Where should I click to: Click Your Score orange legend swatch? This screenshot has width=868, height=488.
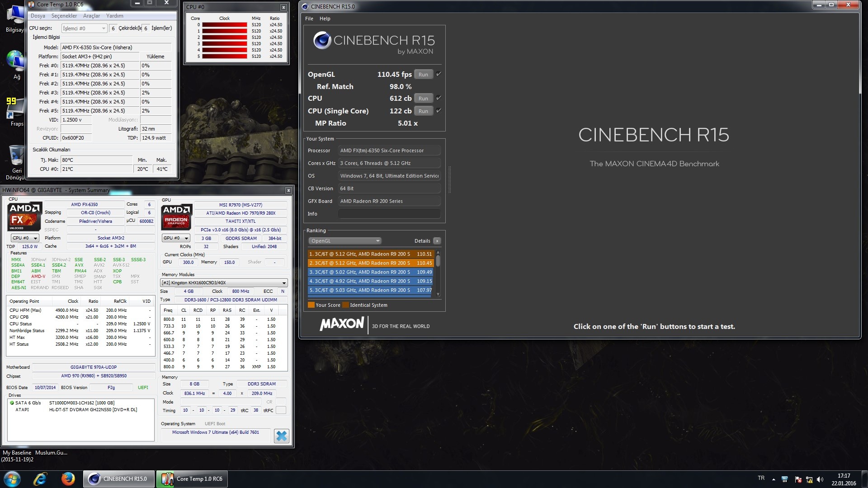(x=311, y=305)
